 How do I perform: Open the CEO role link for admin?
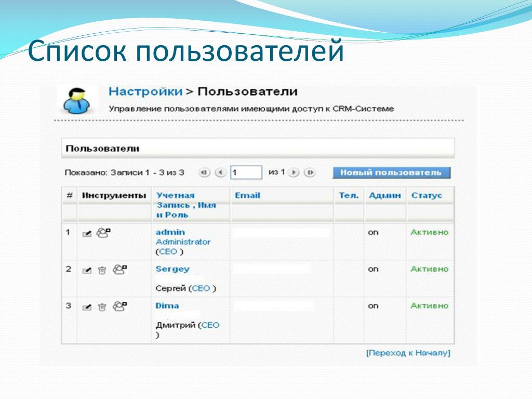pyautogui.click(x=168, y=252)
